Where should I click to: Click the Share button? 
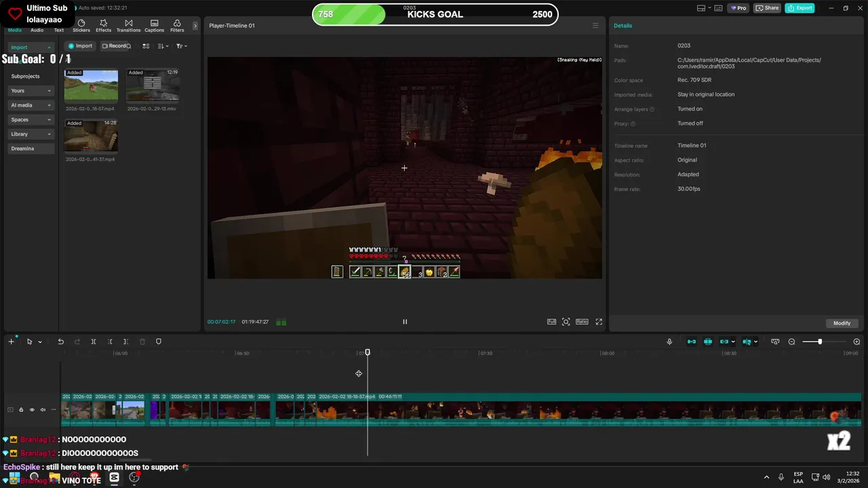tap(768, 8)
